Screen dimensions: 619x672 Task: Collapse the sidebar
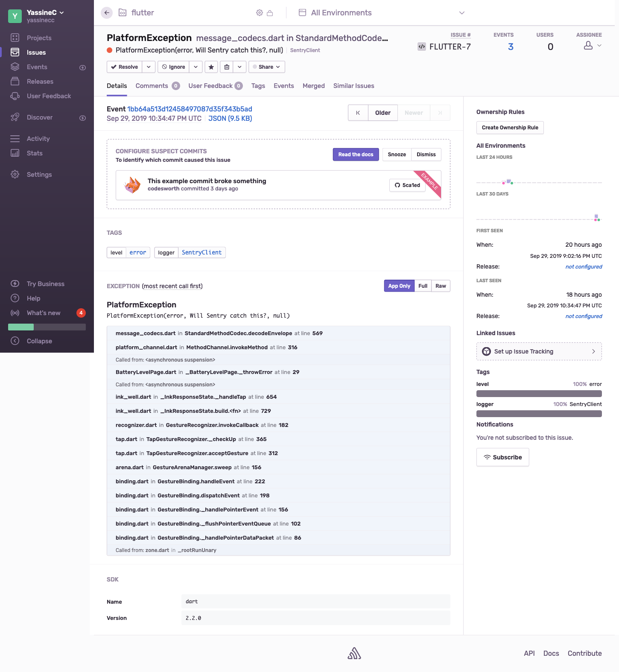tap(39, 341)
